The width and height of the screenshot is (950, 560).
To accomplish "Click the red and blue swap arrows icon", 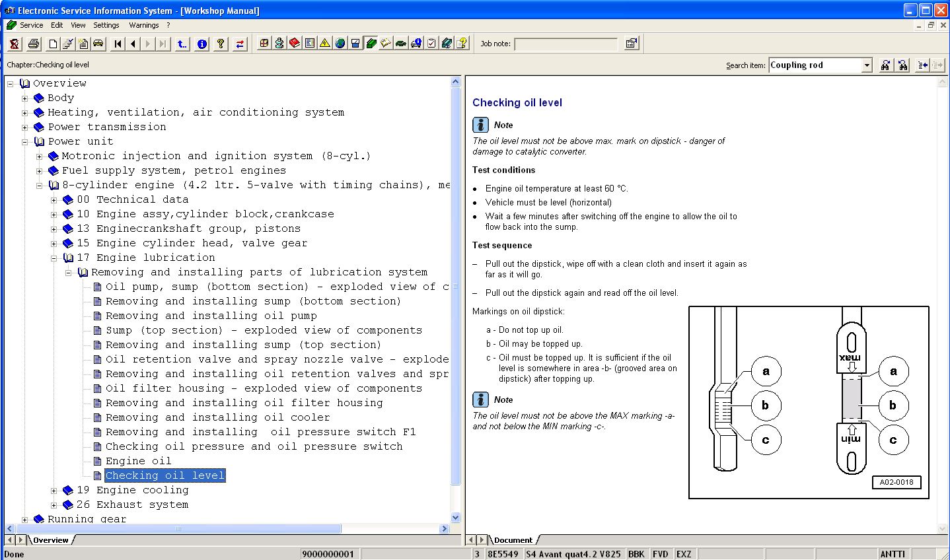I will (x=240, y=44).
